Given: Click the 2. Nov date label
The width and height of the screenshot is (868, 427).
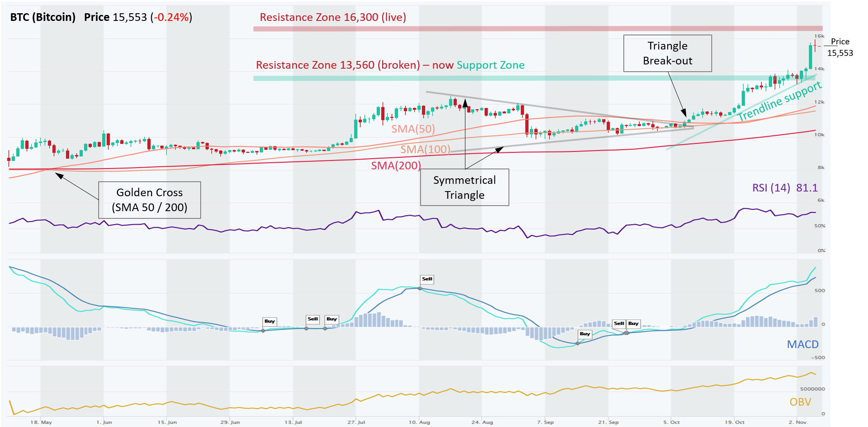Looking at the screenshot, I should tap(797, 422).
